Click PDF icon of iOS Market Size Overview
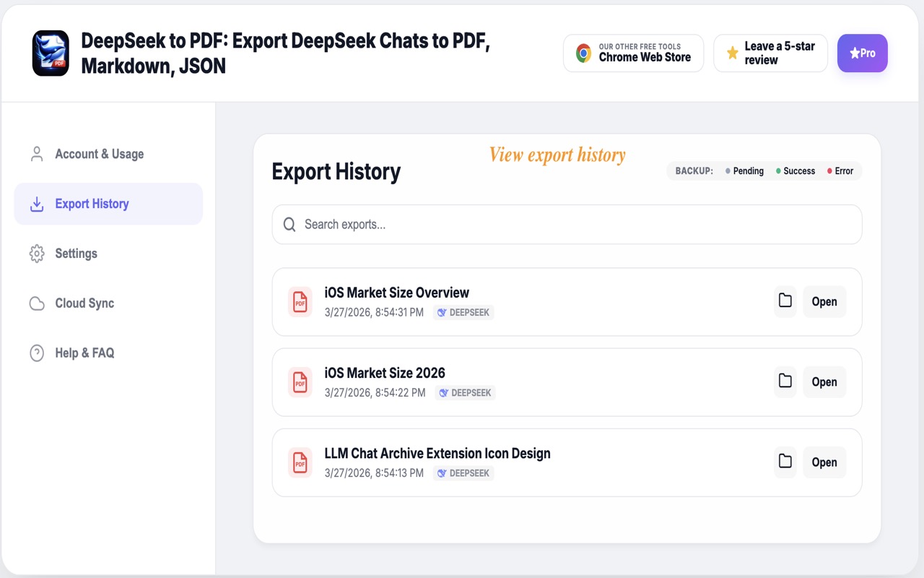924x578 pixels. (x=300, y=302)
